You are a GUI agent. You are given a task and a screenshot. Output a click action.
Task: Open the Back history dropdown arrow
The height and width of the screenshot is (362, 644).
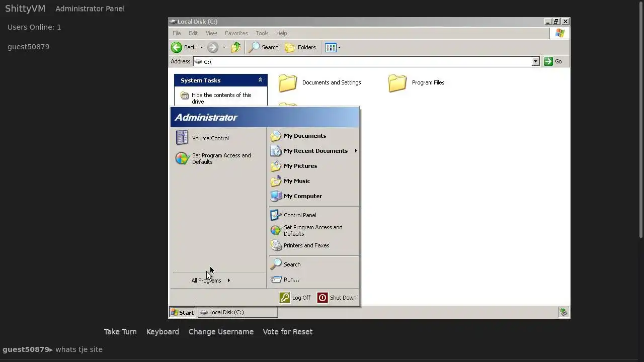201,47
